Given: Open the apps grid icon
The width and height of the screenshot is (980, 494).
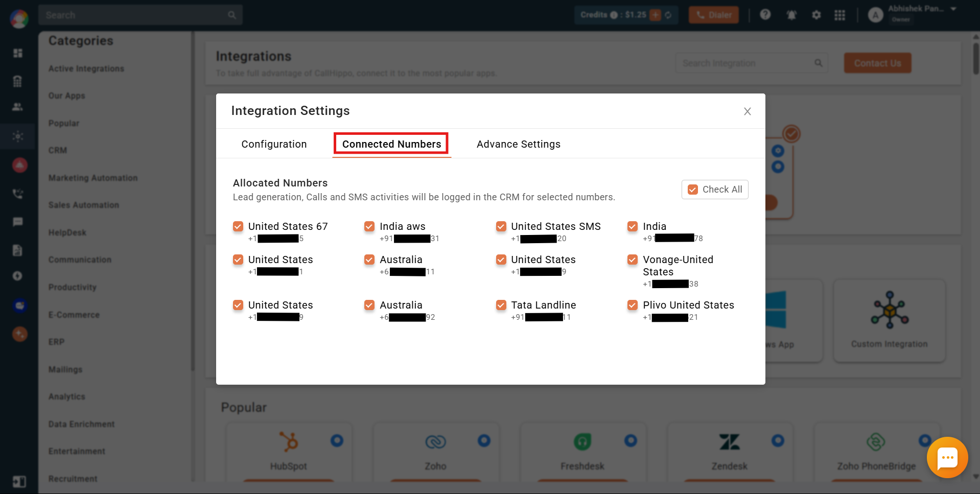Looking at the screenshot, I should [x=839, y=15].
